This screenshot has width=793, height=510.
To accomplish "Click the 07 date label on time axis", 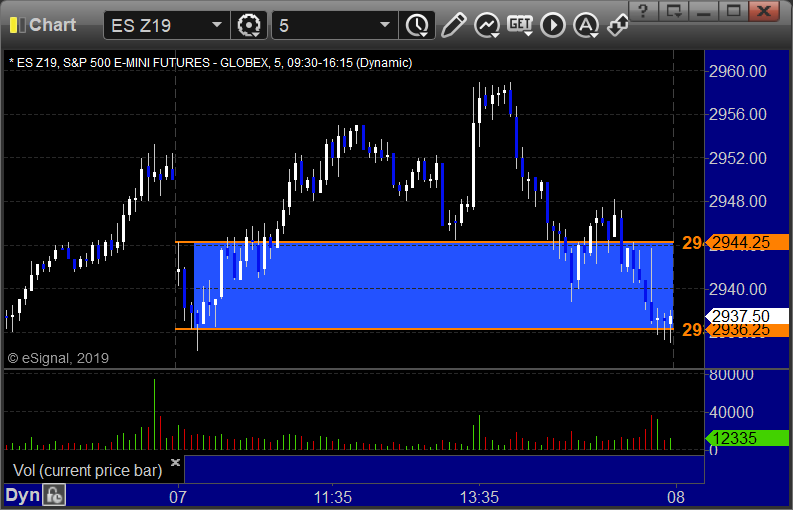I will (178, 497).
